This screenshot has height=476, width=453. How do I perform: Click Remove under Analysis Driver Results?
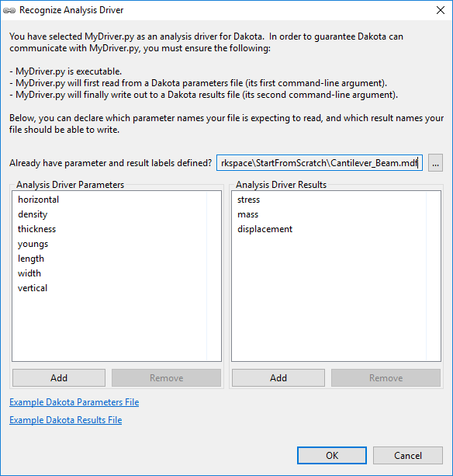(386, 377)
